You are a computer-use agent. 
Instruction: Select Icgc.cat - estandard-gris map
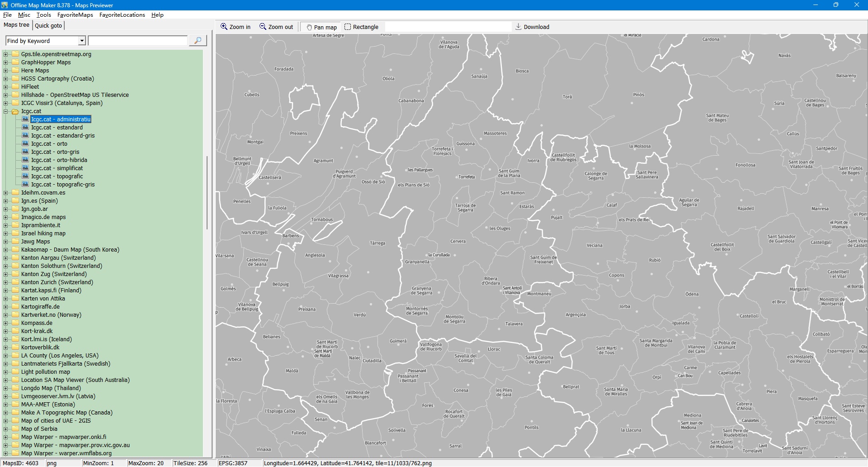pyautogui.click(x=63, y=136)
